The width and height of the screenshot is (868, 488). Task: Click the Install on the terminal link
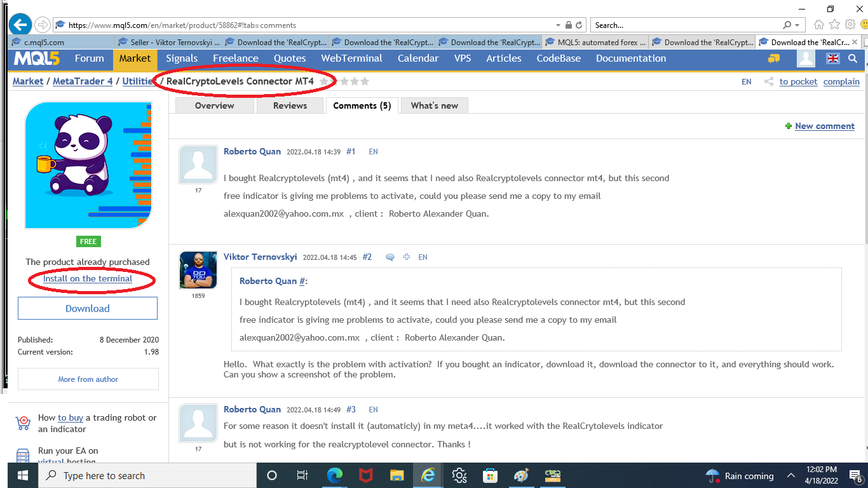click(88, 278)
